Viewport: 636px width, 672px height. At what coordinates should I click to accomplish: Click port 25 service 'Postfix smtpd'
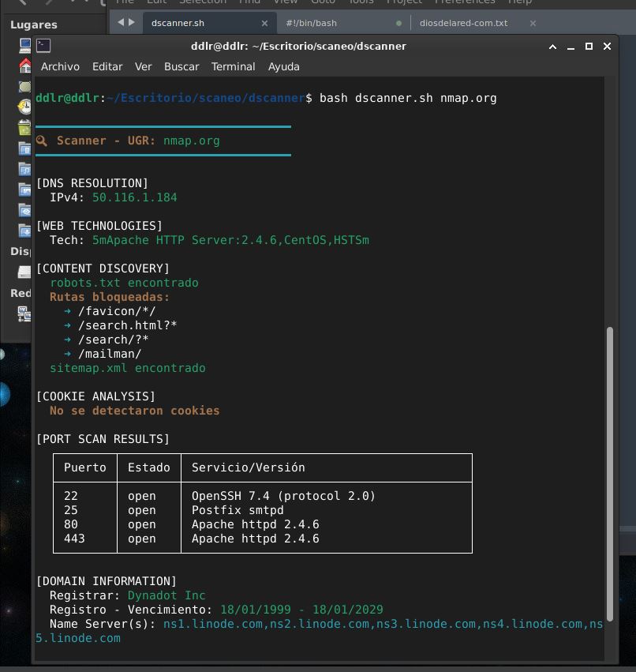pos(238,510)
